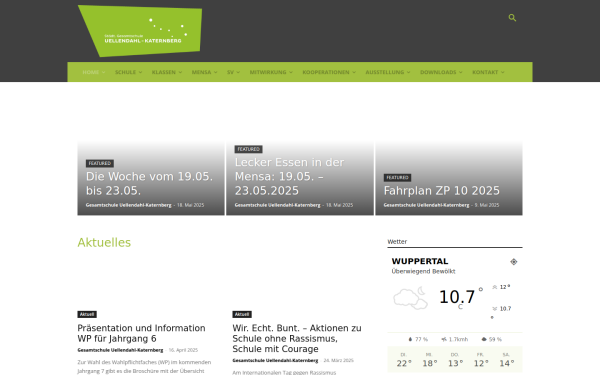Click FEATURED tag on Lecker Essen card
Image resolution: width=600 pixels, height=375 pixels.
point(248,149)
